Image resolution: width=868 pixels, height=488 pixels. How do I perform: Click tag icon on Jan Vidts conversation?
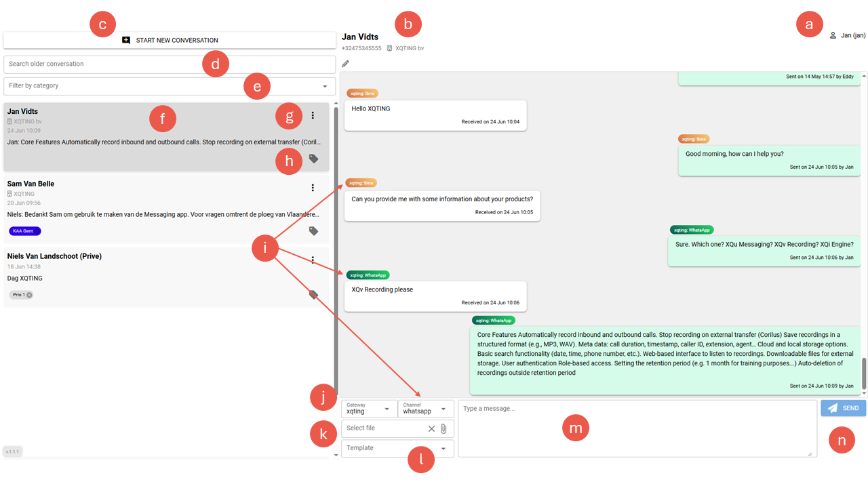coord(313,159)
